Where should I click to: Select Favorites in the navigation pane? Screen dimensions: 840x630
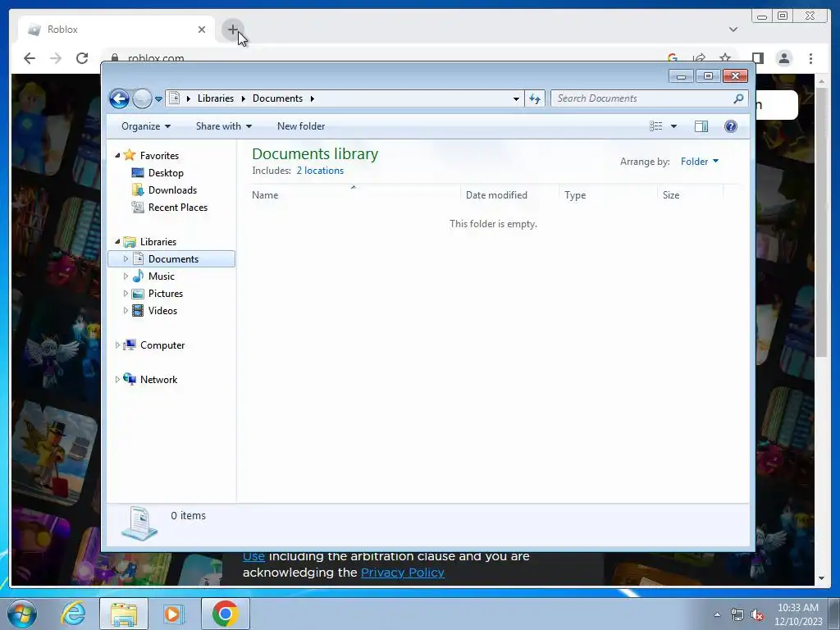[160, 156]
